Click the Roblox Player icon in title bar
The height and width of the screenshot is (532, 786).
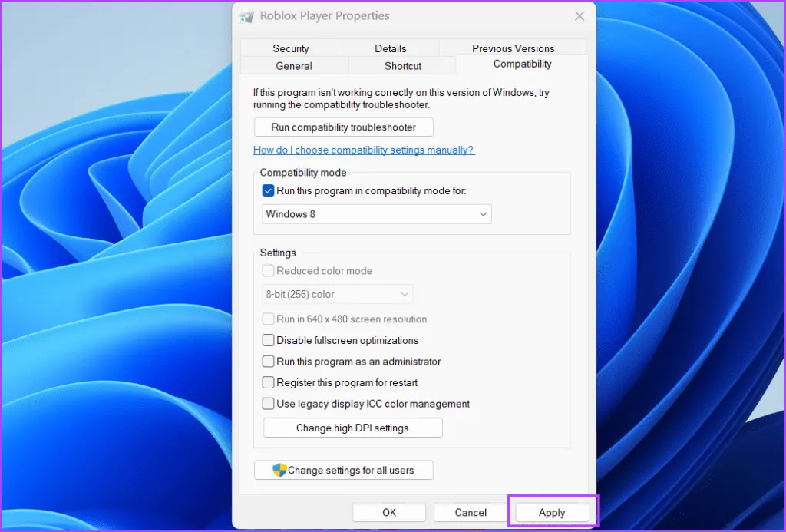click(247, 16)
